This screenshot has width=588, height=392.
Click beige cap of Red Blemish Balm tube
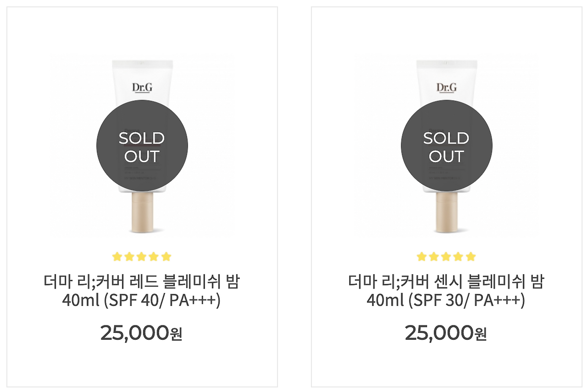coord(142,212)
